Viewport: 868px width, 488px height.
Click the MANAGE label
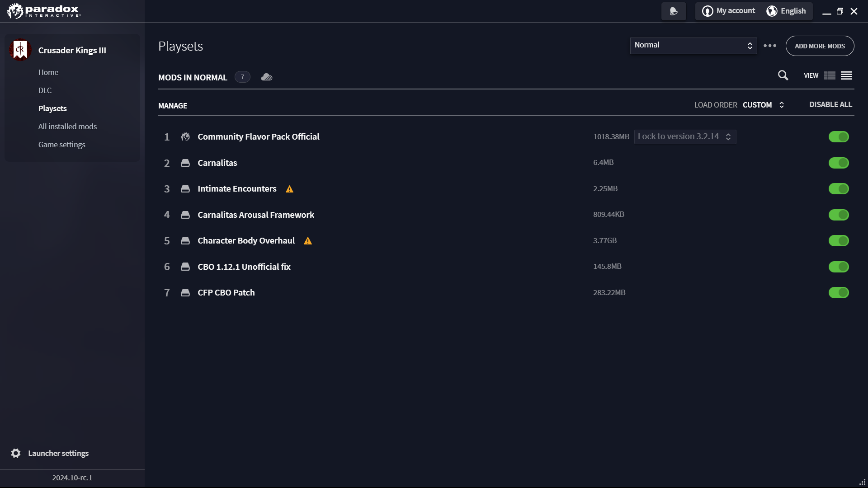[x=173, y=106]
